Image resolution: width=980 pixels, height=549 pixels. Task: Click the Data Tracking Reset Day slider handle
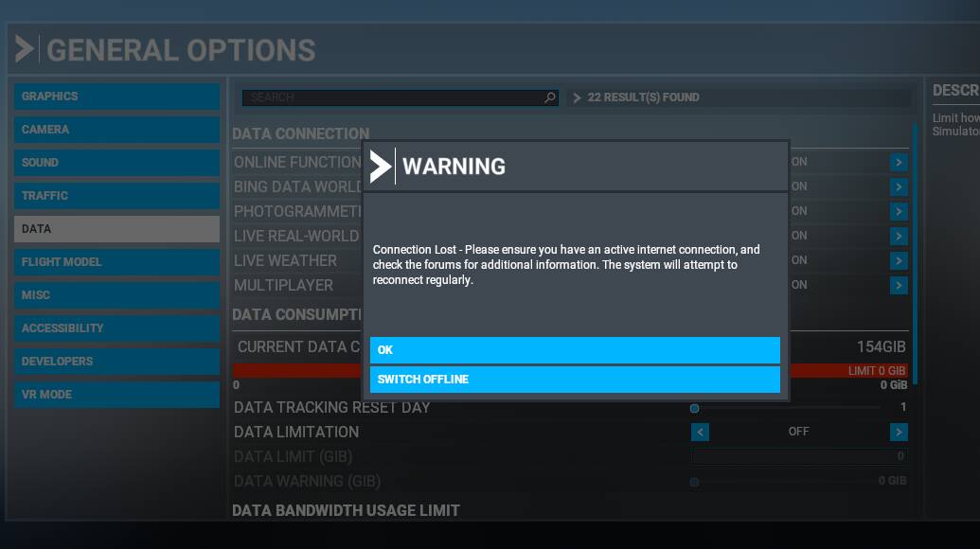point(694,409)
